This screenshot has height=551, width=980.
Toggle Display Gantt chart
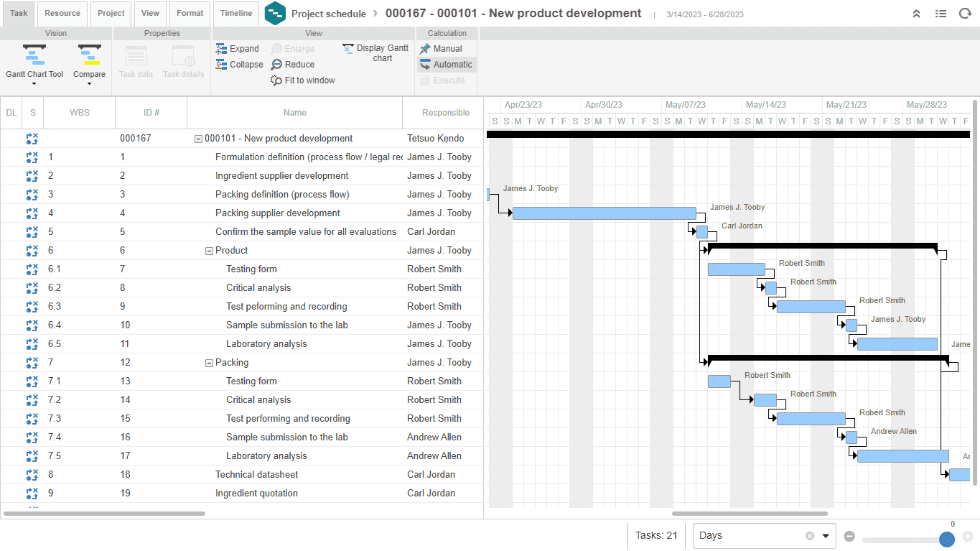click(348, 49)
